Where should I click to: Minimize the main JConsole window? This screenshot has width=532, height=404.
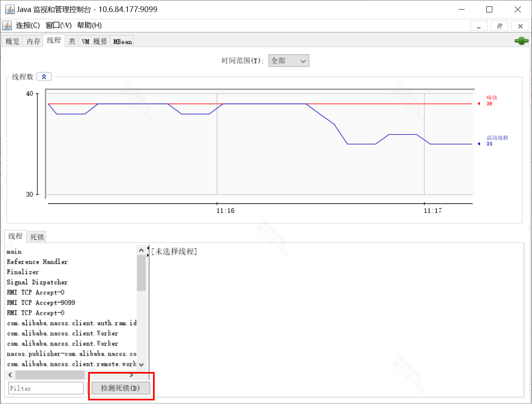[x=461, y=9]
